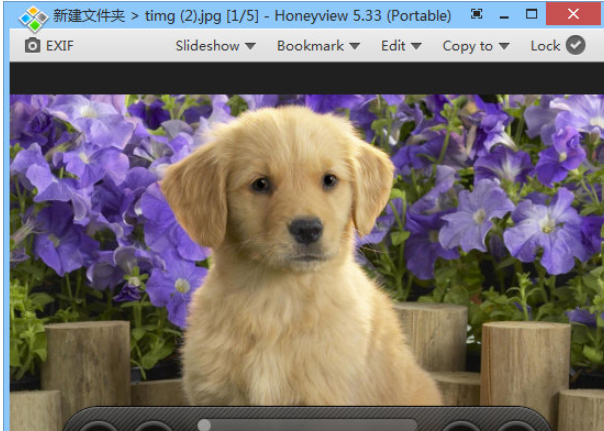This screenshot has height=431, width=604.
Task: Open the Bookmark dropdown menu
Action: 318,46
